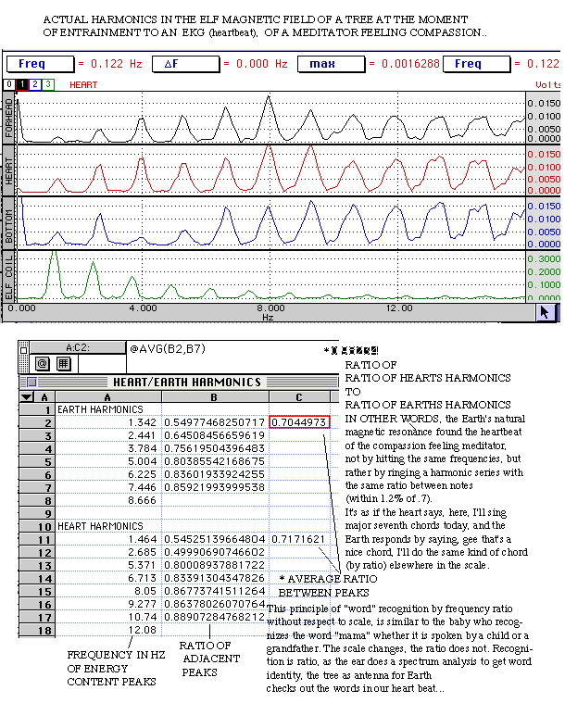Select cell with value 6.713

coord(108,579)
